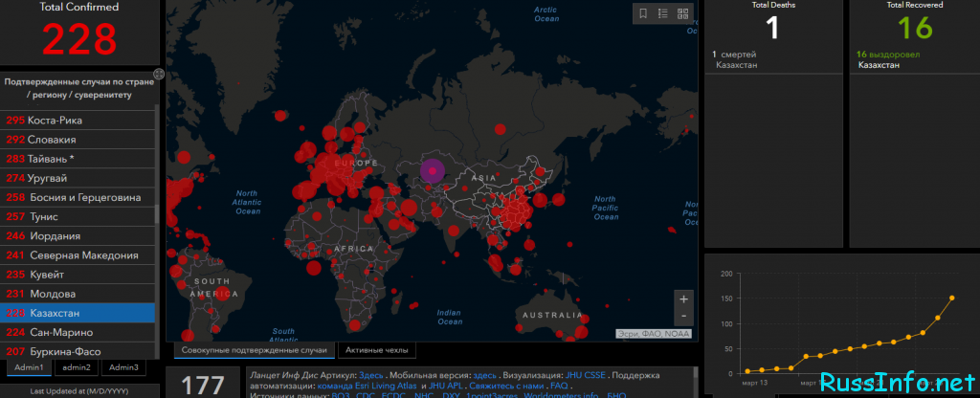Click the 16 выздоровел Казахстан entry
Image resolution: width=980 pixels, height=398 pixels.
888,60
